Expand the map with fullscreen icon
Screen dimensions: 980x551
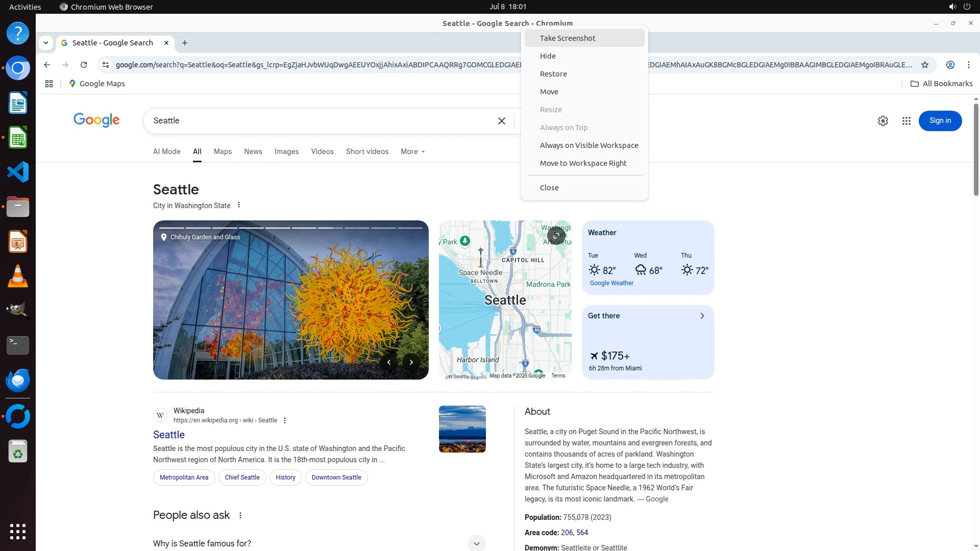click(556, 235)
